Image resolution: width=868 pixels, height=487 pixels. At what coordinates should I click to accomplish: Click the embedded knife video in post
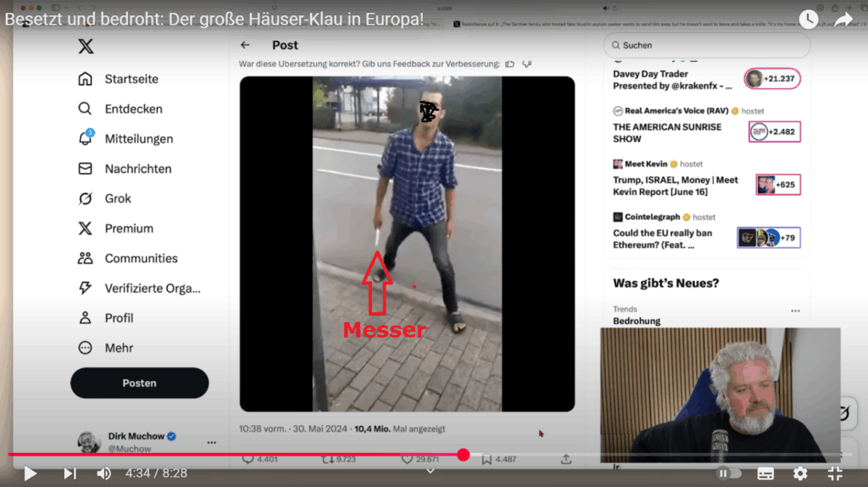pyautogui.click(x=407, y=243)
